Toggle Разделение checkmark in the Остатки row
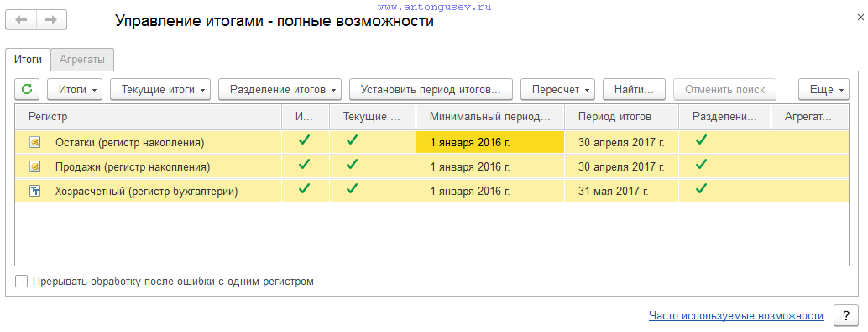 pyautogui.click(x=702, y=140)
